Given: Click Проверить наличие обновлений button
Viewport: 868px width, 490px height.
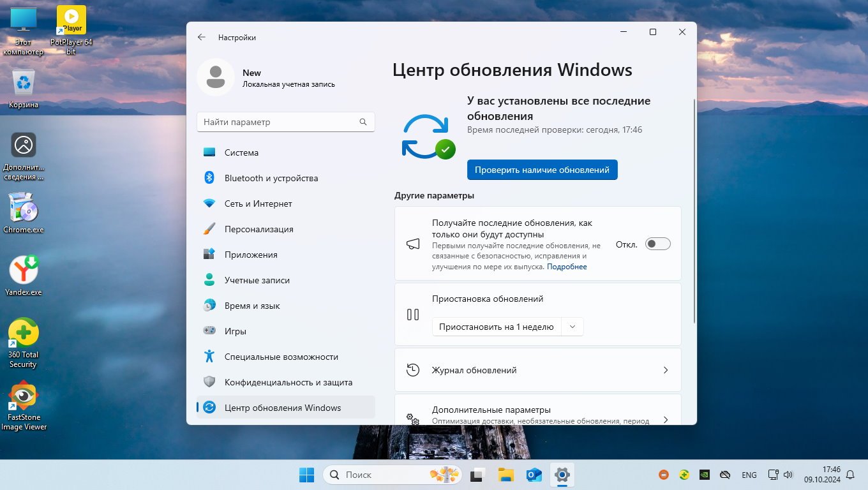Looking at the screenshot, I should (542, 170).
